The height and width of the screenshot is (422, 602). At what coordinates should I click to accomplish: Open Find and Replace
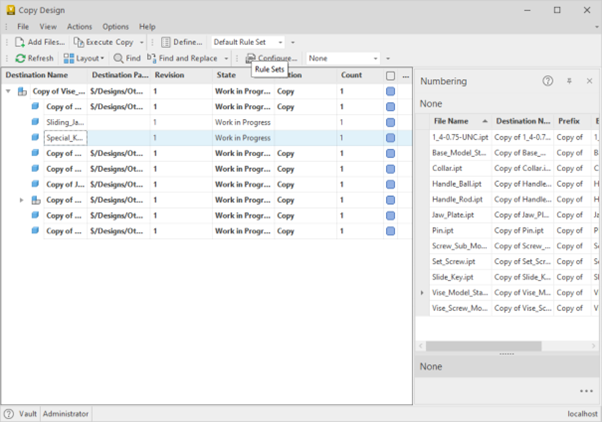[x=182, y=58]
